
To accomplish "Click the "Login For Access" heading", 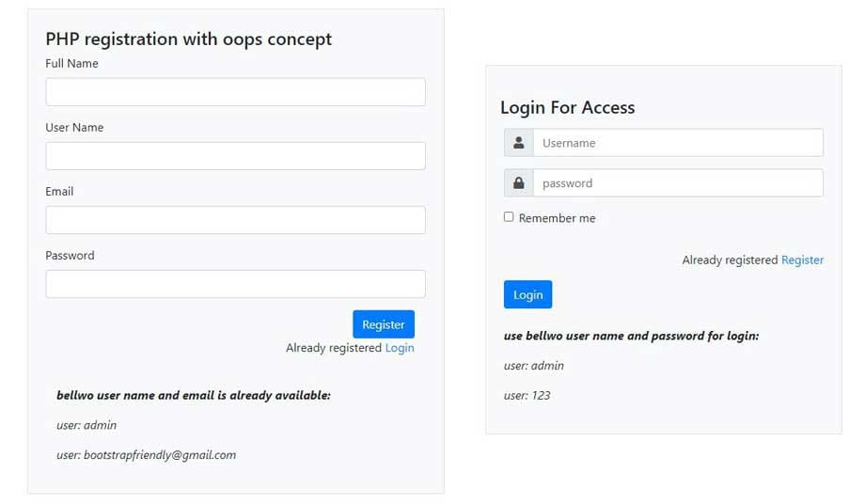I will (567, 107).
